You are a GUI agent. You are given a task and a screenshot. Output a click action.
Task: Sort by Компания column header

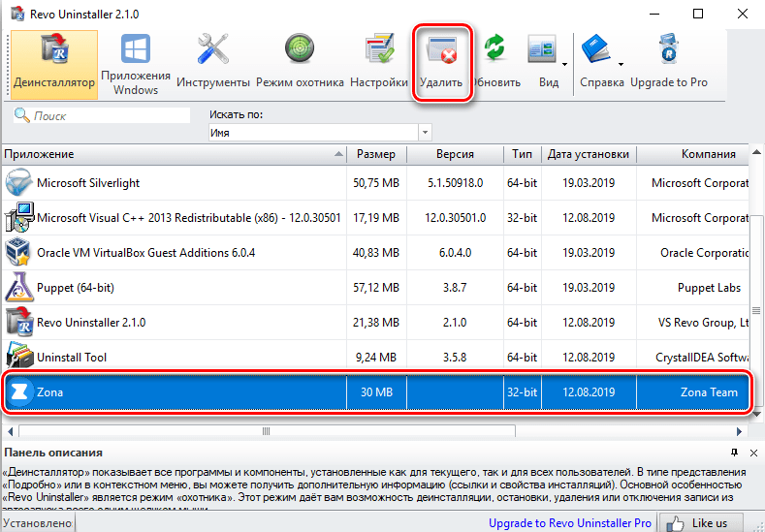(x=693, y=154)
